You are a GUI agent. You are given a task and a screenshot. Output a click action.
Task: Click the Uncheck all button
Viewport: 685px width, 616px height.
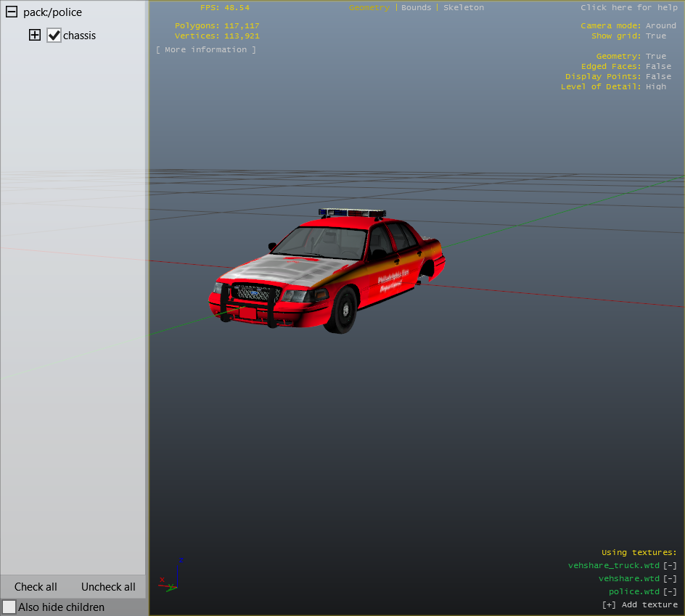[x=108, y=587]
